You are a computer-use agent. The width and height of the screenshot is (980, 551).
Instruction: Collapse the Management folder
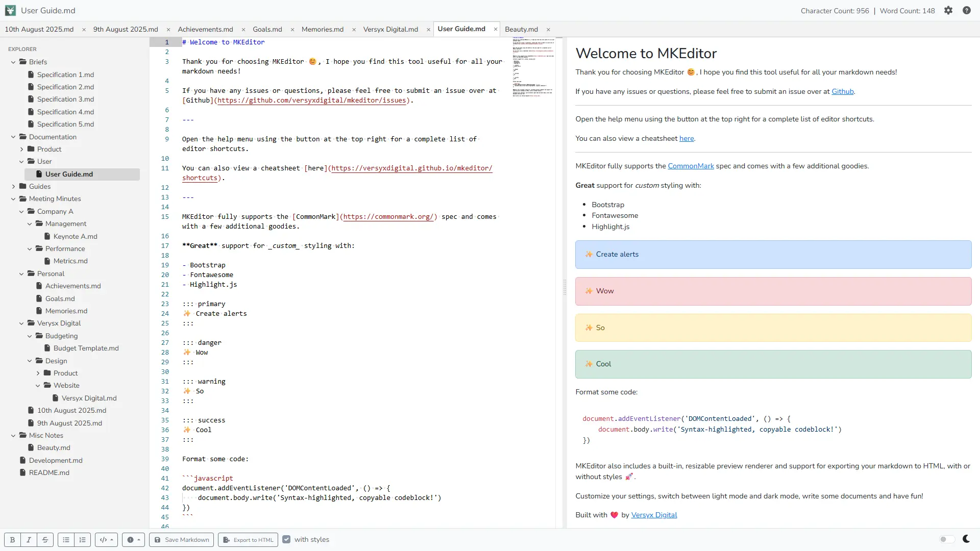(x=30, y=223)
